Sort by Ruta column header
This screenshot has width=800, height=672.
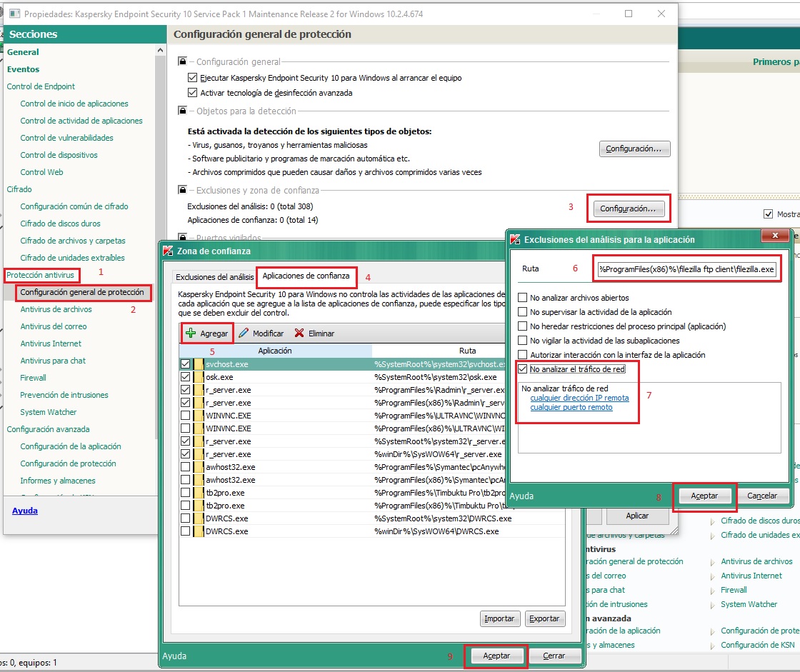click(x=467, y=351)
